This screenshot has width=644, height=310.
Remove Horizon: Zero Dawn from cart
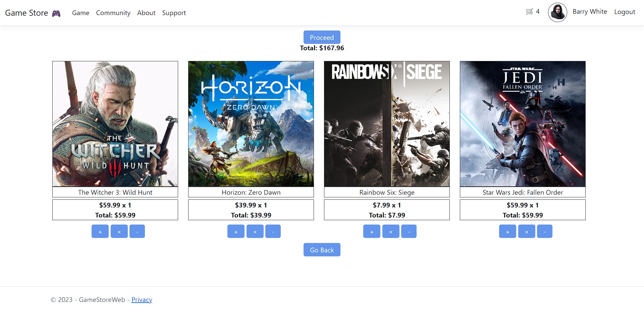(x=255, y=231)
